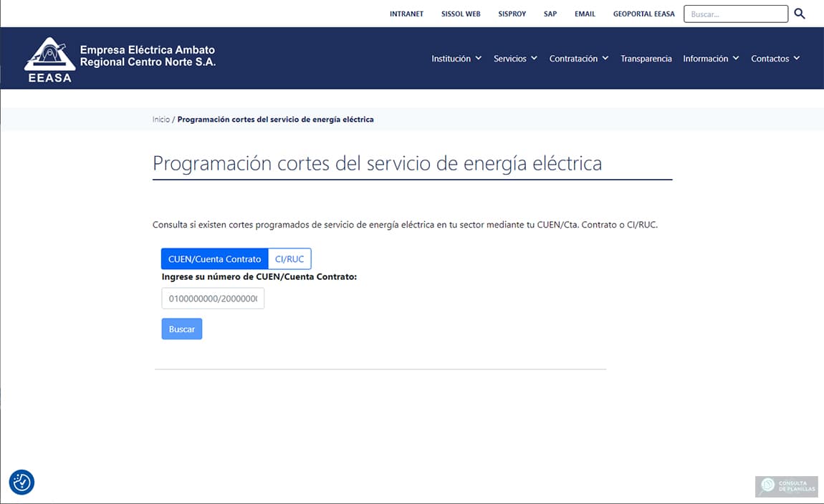Viewport: 824px width, 504px height.
Task: Click the blue Buscar button
Action: (182, 329)
